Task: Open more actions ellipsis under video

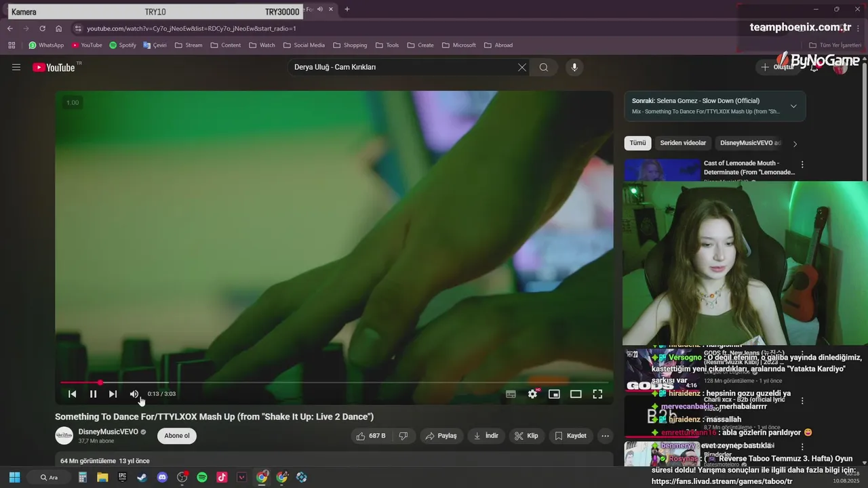Action: click(x=606, y=436)
